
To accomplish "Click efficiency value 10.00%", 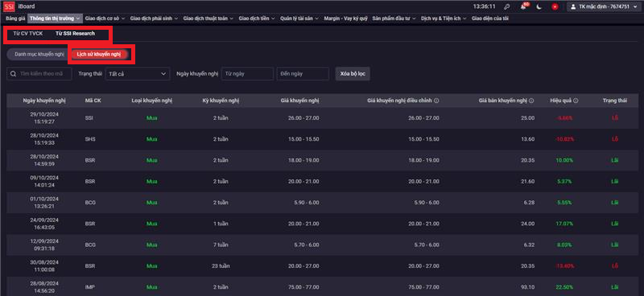I will pos(565,160).
